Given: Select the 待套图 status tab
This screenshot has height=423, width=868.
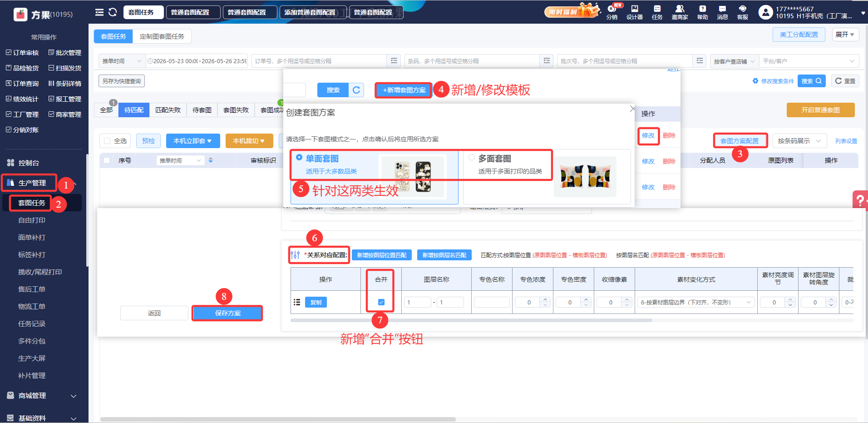Looking at the screenshot, I should [x=202, y=110].
